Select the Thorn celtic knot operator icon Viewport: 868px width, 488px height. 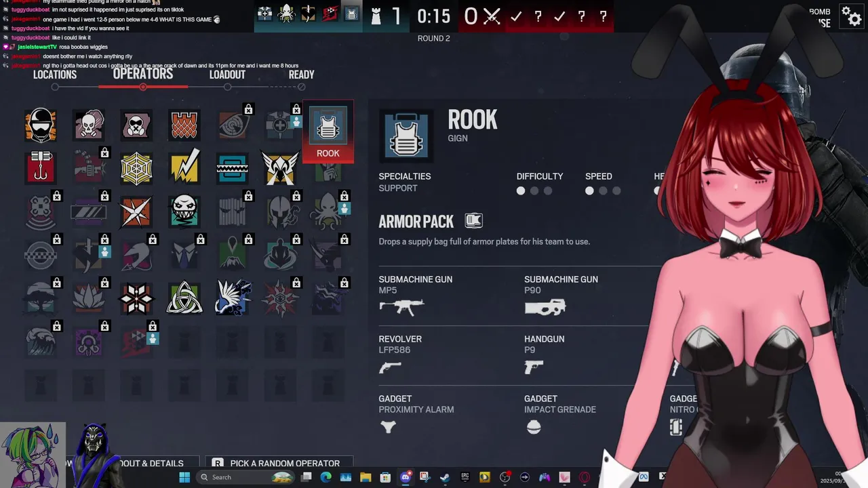184,298
